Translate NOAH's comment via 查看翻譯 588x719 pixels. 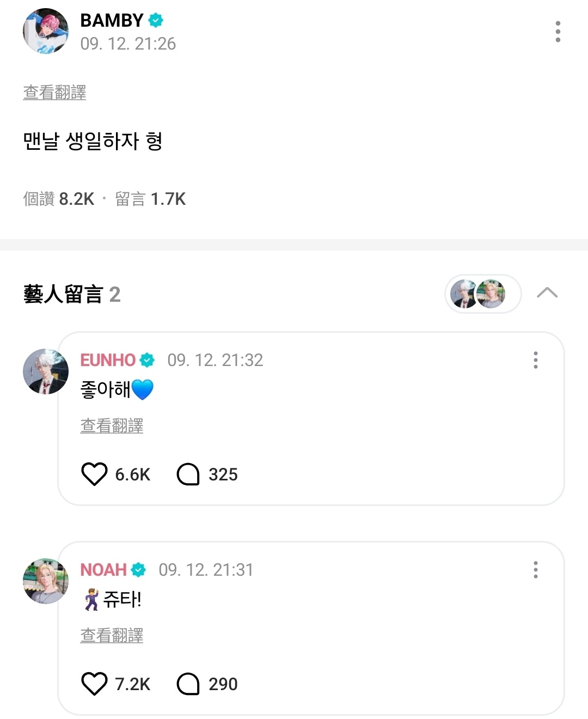click(112, 636)
